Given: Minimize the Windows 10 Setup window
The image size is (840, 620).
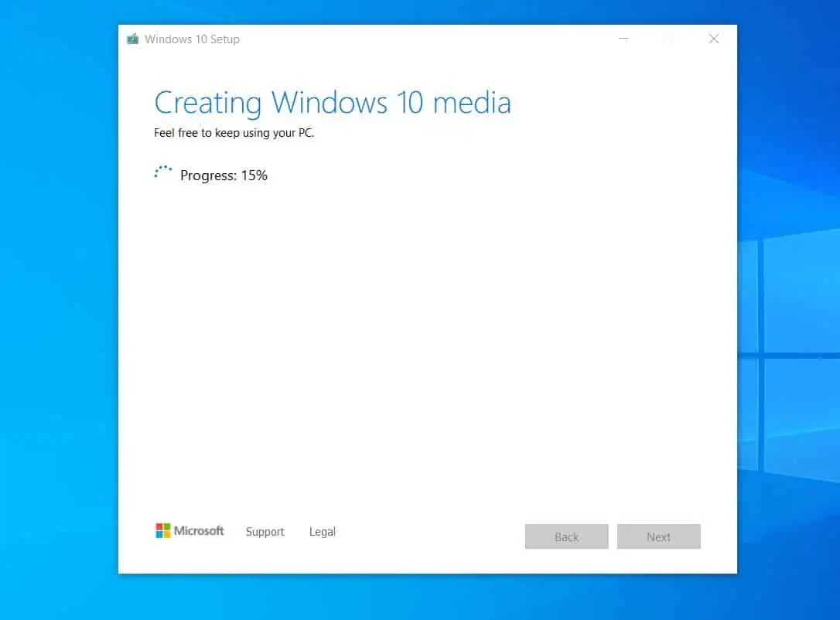Looking at the screenshot, I should pyautogui.click(x=623, y=39).
